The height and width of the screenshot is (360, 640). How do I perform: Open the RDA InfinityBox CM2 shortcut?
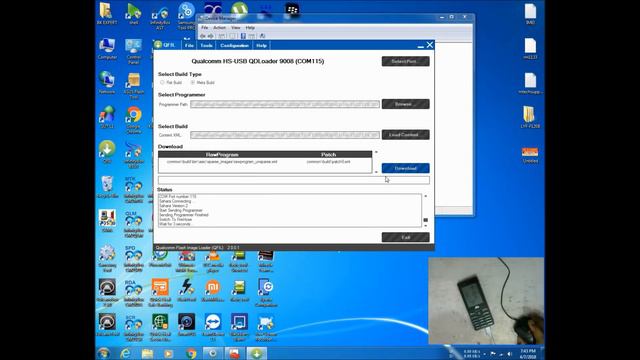pyautogui.click(x=133, y=293)
